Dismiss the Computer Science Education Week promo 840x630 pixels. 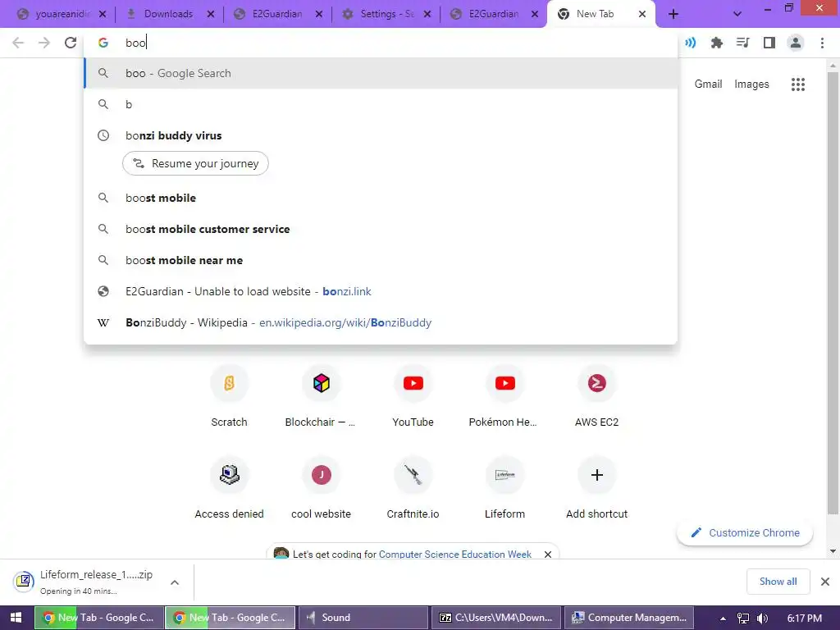547,554
